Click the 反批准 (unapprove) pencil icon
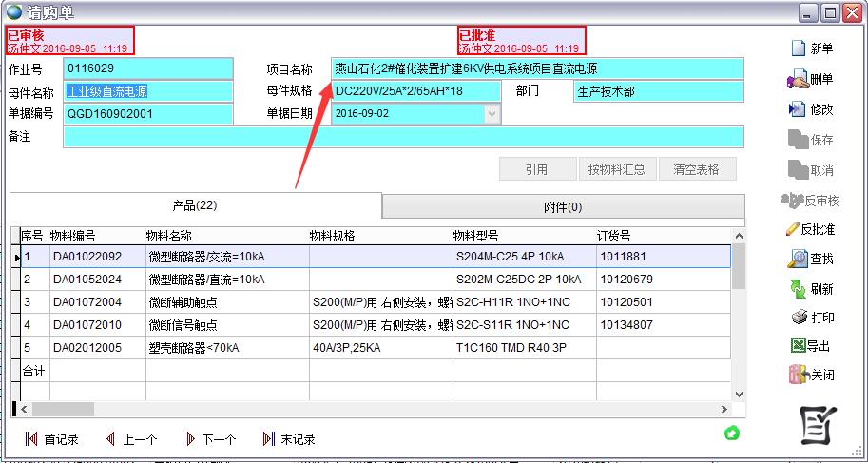868x463 pixels. (x=793, y=229)
